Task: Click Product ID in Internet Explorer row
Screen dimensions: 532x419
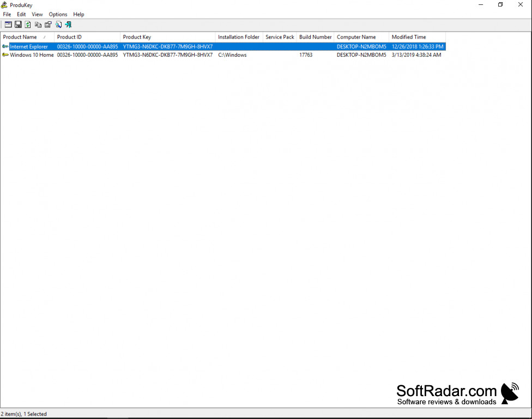Action: (88, 46)
